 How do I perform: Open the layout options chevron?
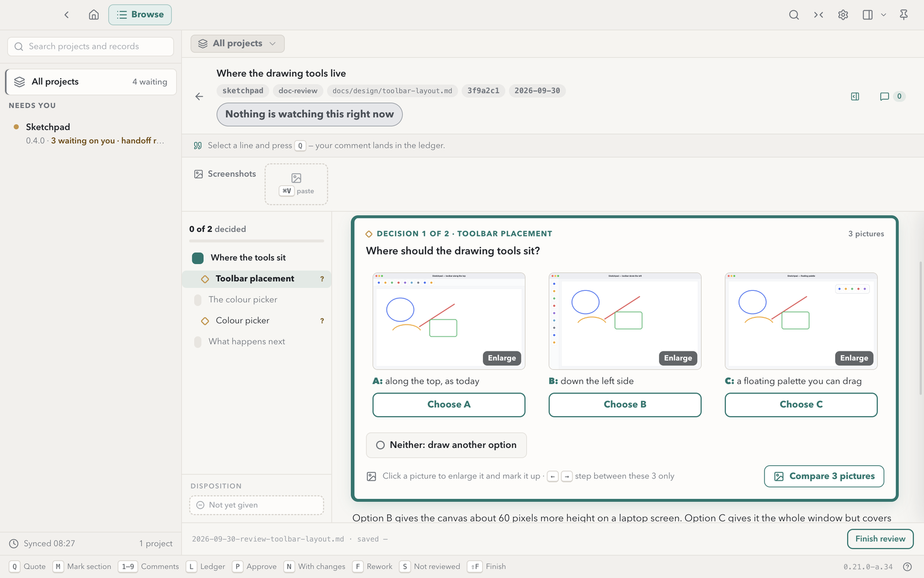click(883, 14)
